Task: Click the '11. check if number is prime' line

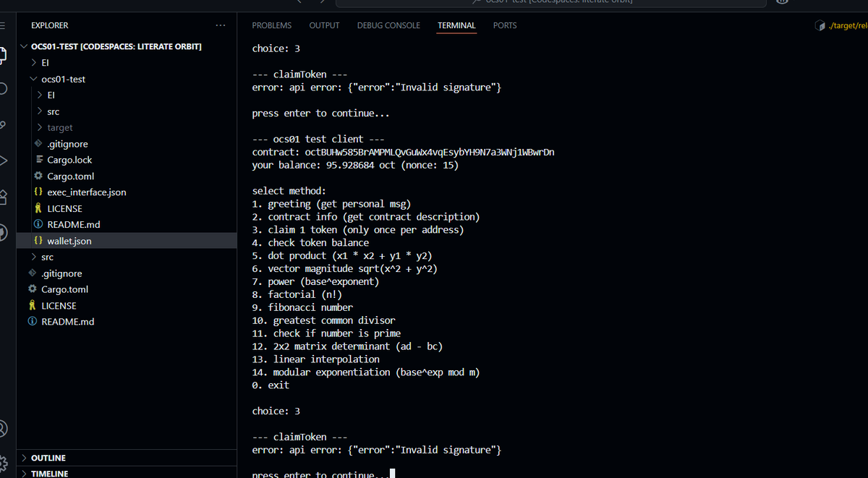Action: click(326, 333)
